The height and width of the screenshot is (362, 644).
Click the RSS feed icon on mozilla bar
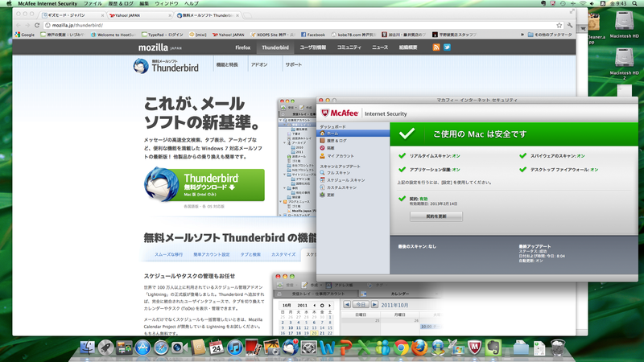(436, 47)
